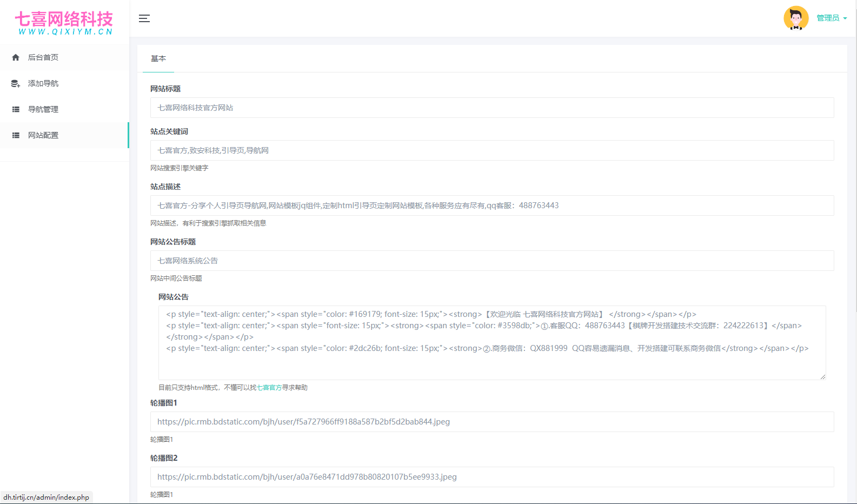This screenshot has width=857, height=504.
Task: Click the add-navigation database icon
Action: [x=16, y=83]
